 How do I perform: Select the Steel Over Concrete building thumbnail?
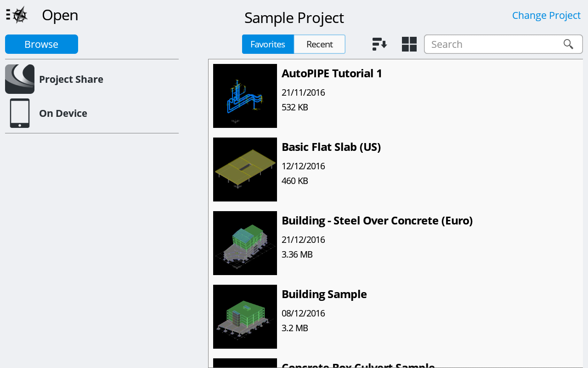(245, 243)
